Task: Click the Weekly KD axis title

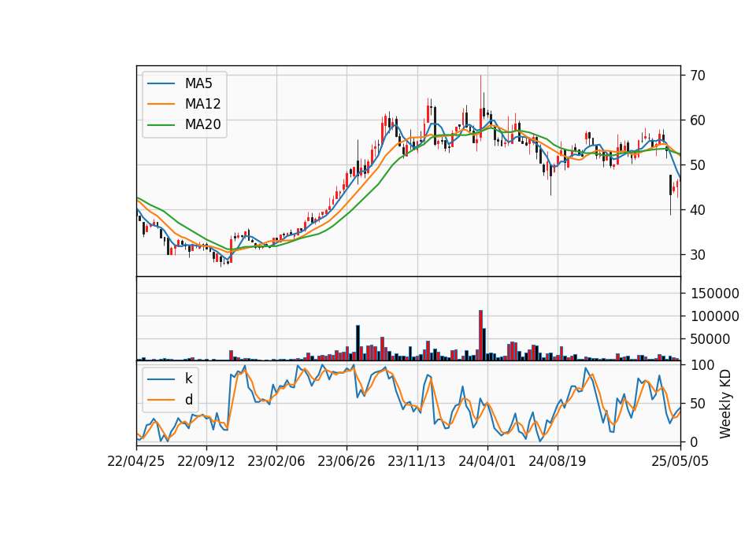Action: click(x=725, y=404)
